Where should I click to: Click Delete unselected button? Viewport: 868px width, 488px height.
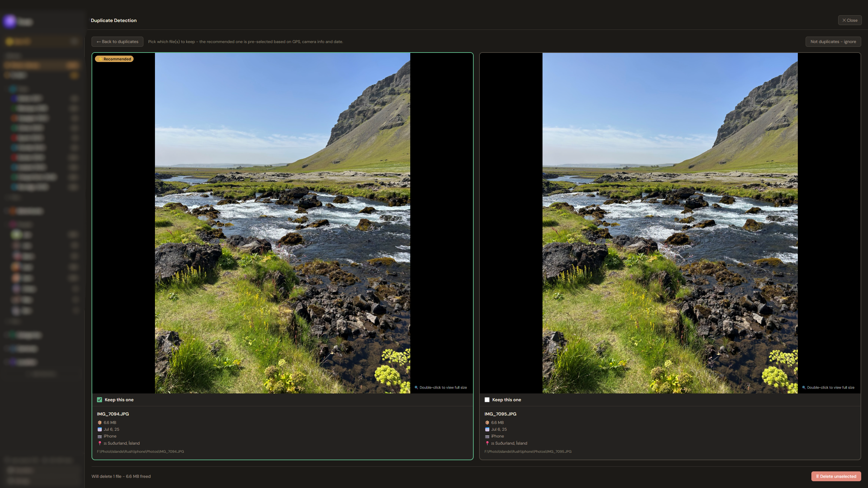pos(836,476)
